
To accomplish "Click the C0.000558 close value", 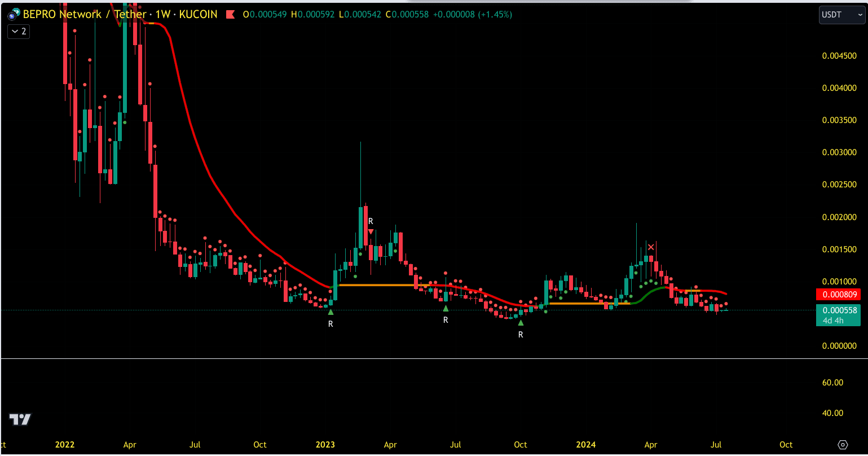I will pos(407,15).
